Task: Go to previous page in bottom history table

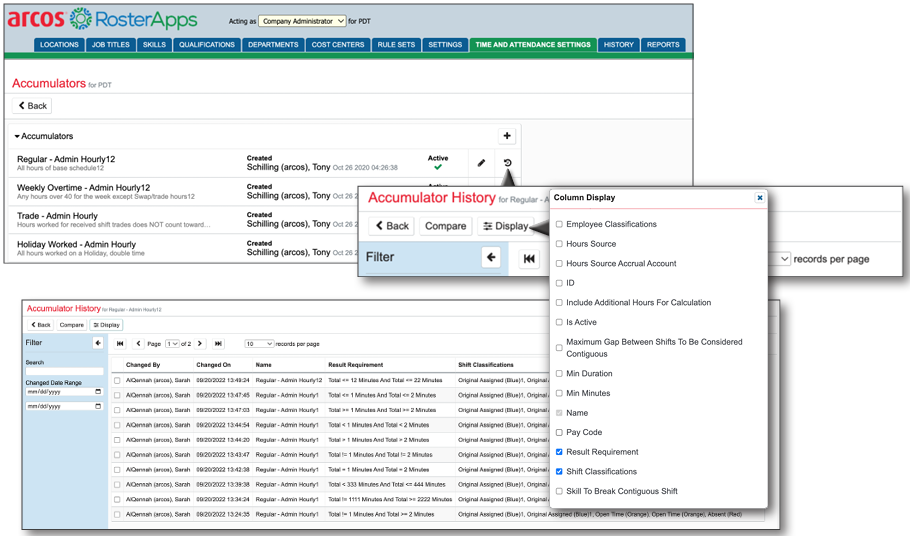Action: coord(138,343)
